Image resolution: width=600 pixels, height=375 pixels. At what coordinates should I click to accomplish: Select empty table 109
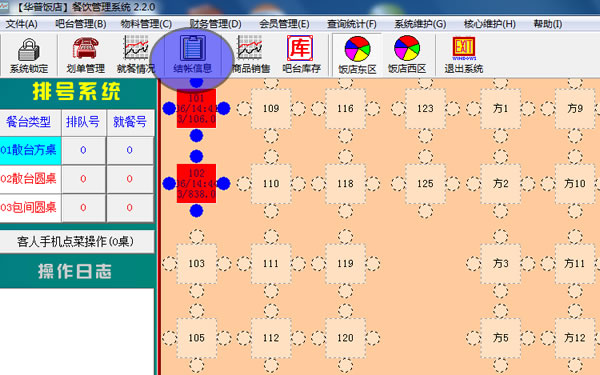[271, 109]
